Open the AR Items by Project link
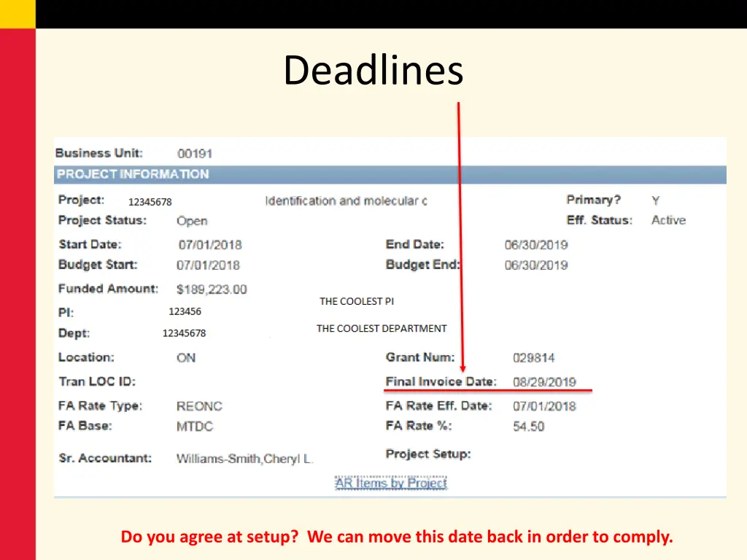The height and width of the screenshot is (560, 747). [391, 483]
